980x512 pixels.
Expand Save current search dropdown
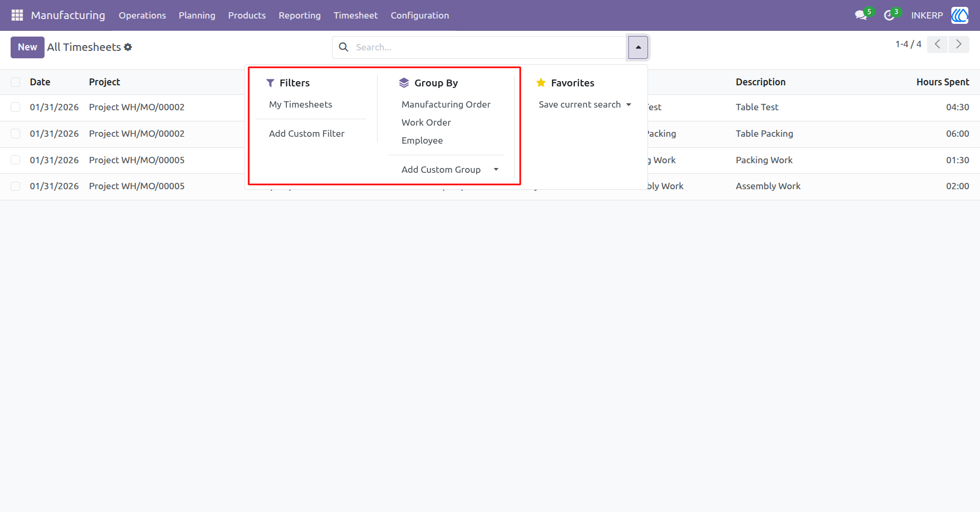[x=585, y=104]
